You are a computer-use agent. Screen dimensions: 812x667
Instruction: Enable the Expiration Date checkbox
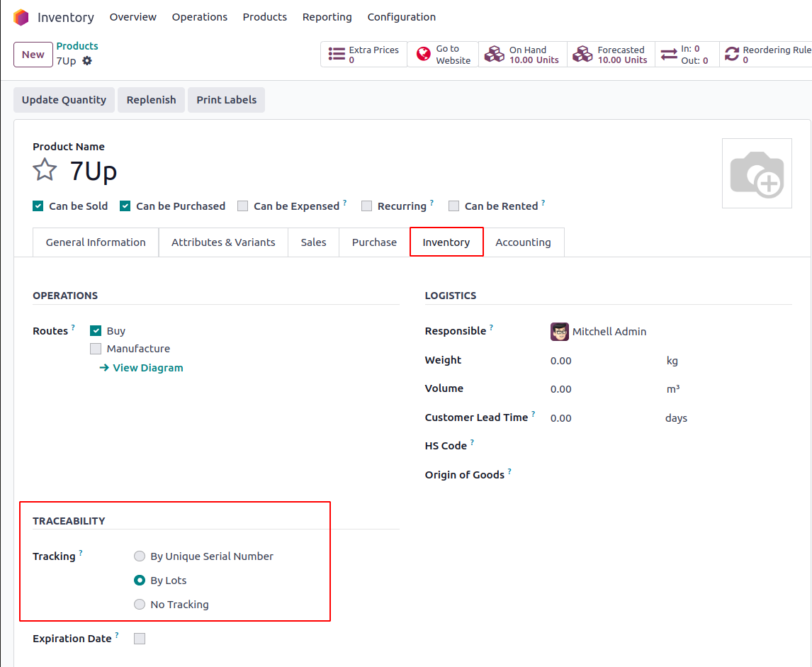tap(140, 639)
